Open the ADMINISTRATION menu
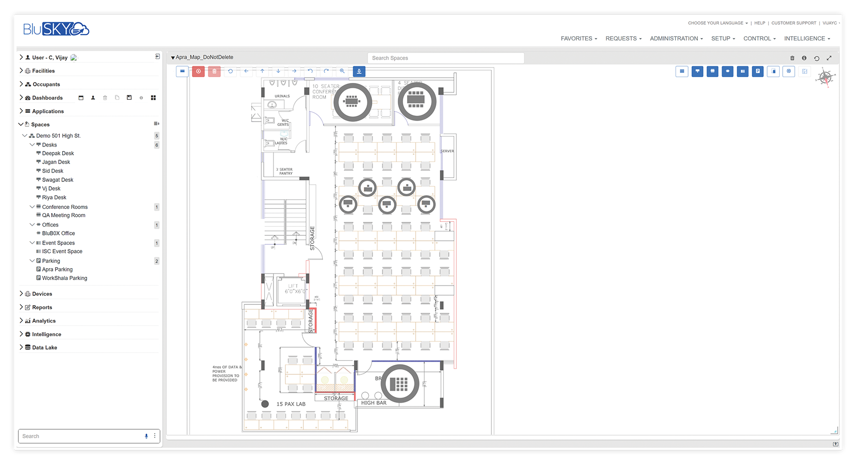The height and width of the screenshot is (465, 868). (676, 39)
